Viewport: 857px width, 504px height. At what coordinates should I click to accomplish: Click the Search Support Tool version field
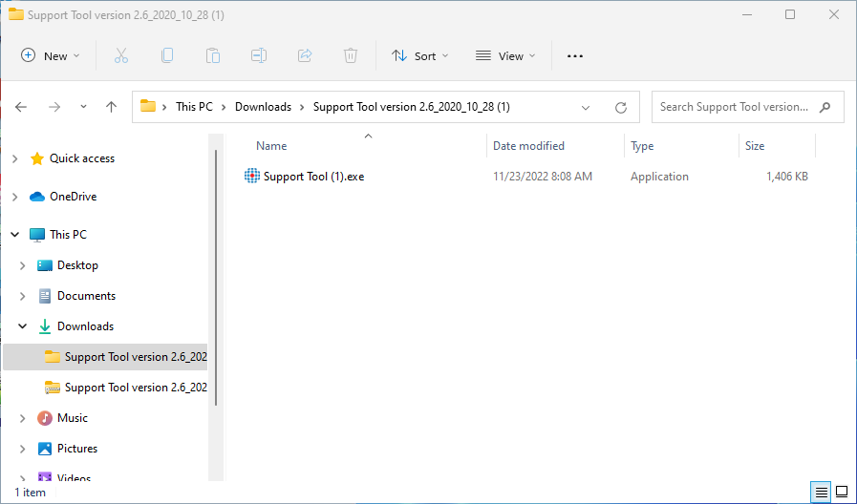[x=748, y=107]
